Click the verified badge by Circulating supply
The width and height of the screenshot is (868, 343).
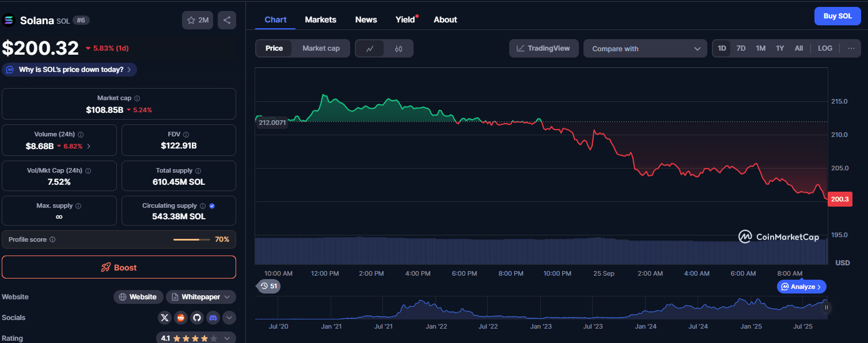[212, 206]
